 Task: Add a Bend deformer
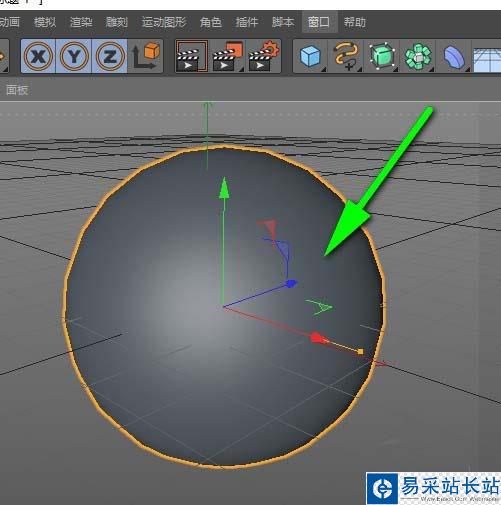coord(454,56)
